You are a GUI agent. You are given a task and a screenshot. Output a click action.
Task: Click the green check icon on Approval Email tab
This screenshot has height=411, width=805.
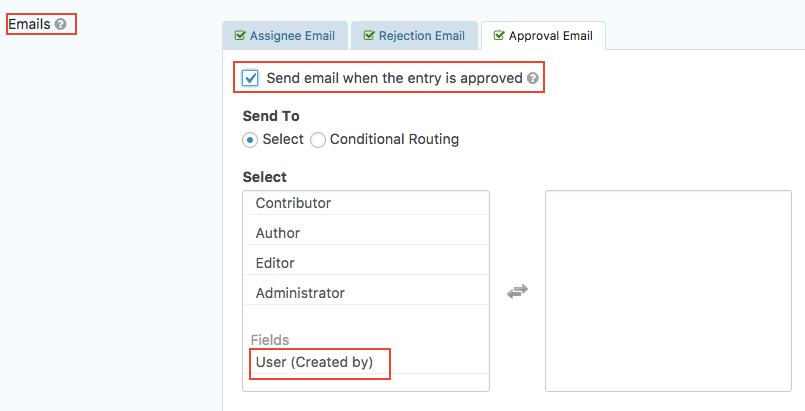(497, 36)
